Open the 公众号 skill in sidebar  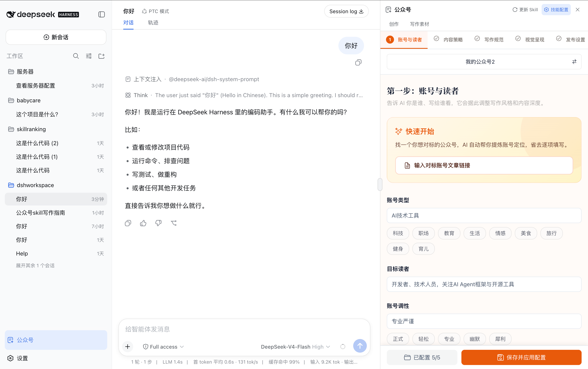56,340
